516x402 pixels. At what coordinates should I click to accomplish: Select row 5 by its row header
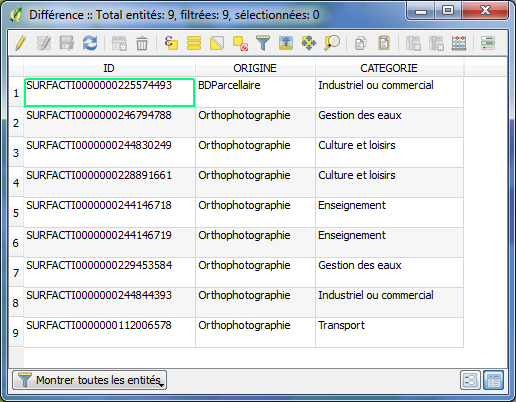[16, 213]
